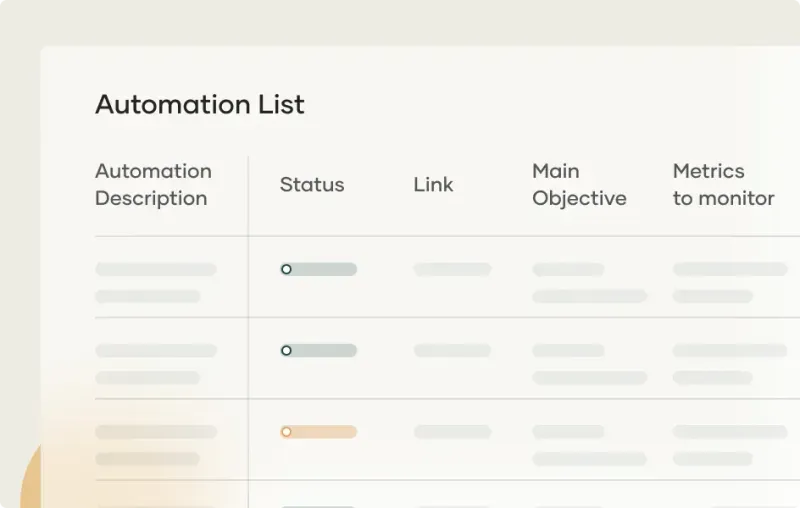Click the Metrics to monitor column header
The height and width of the screenshot is (508, 800).
(x=723, y=185)
